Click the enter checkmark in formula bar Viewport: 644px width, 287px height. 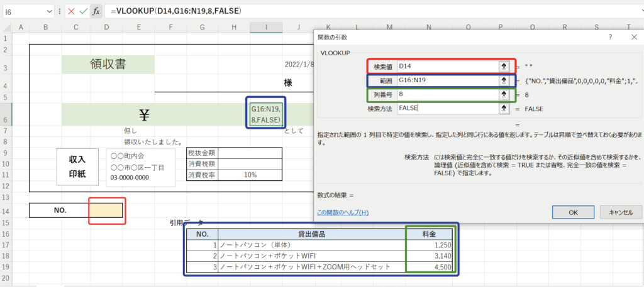click(x=83, y=11)
